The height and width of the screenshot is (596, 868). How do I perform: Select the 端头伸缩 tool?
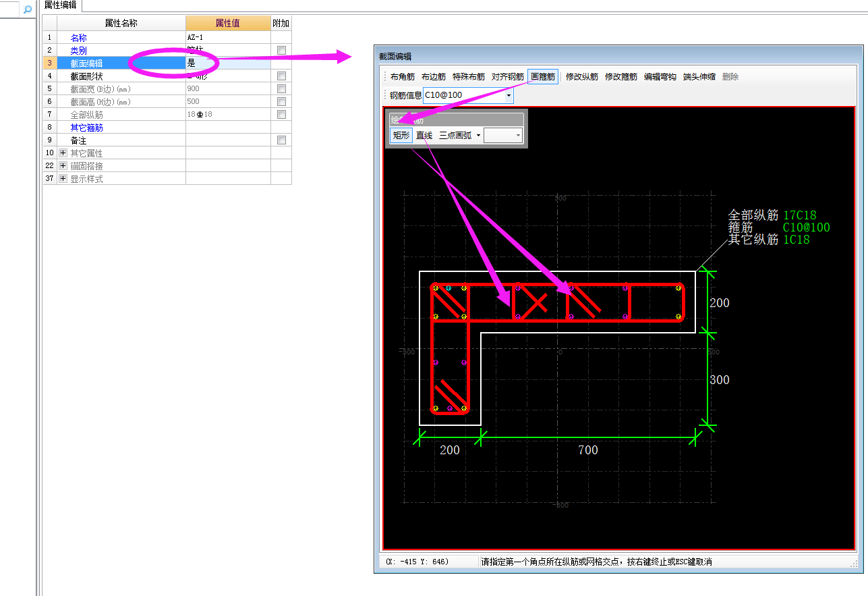(x=699, y=77)
